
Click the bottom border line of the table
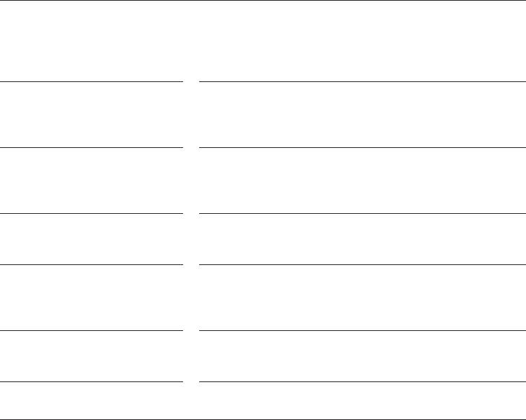263,419
